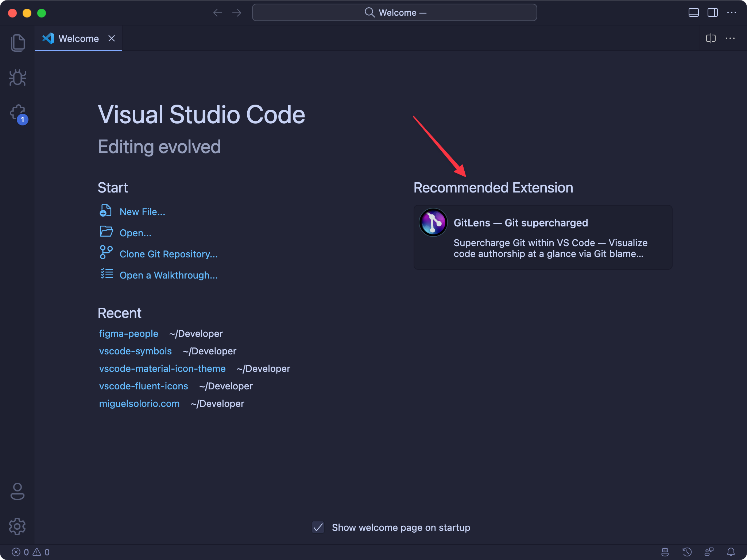Image resolution: width=747 pixels, height=560 pixels.
Task: Go forward with the right arrow
Action: pyautogui.click(x=237, y=13)
